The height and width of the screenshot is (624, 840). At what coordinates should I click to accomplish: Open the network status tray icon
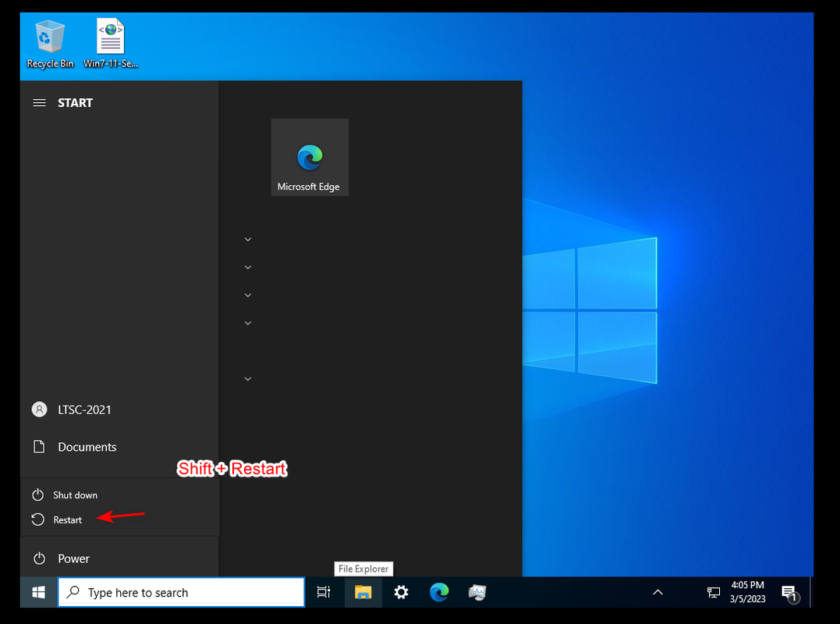tap(714, 592)
